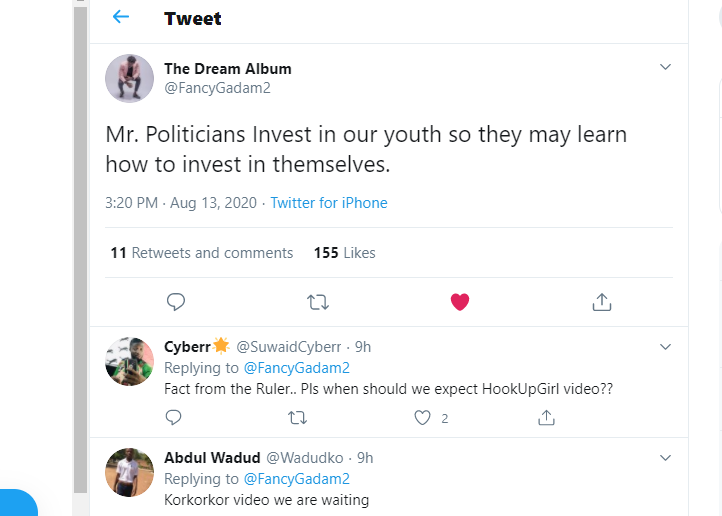Screen dimensions: 722x516
Task: Reply to Cyberr's comment
Action: [174, 418]
